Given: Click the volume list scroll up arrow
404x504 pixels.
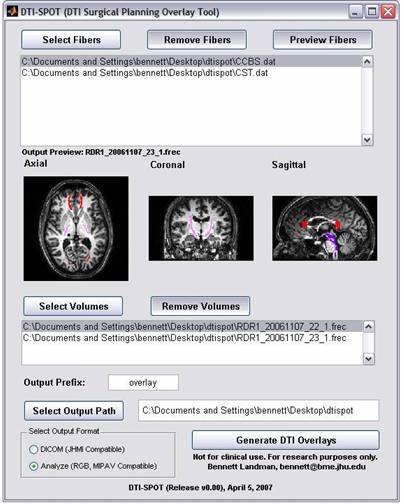Looking at the screenshot, I should point(368,327).
